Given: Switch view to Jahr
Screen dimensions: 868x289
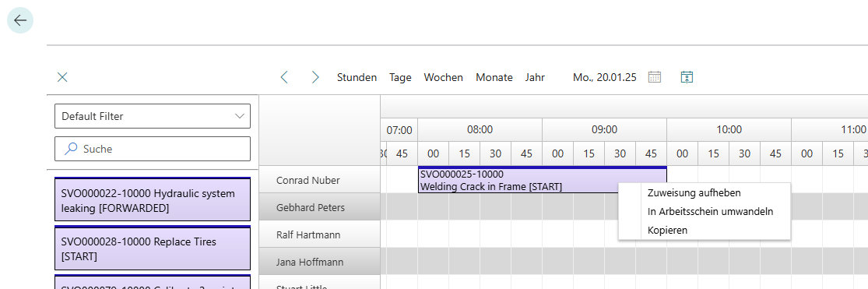Looking at the screenshot, I should click(x=536, y=78).
